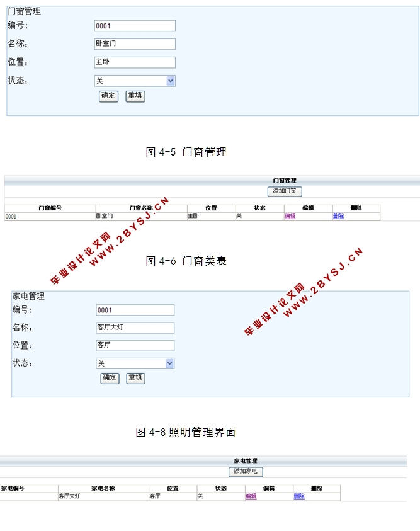Click 主卧 cell in 门窗 table

(x=212, y=217)
